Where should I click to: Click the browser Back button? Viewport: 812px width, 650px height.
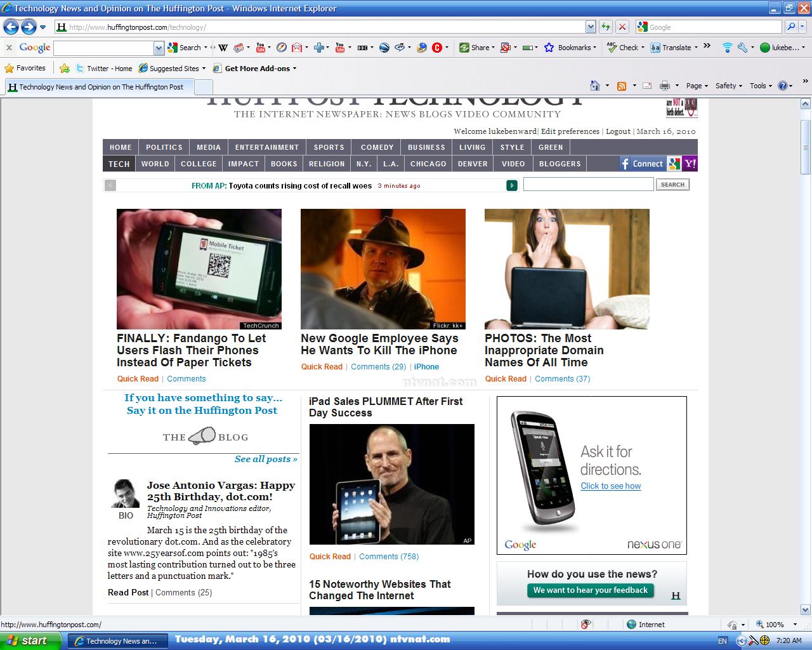pos(11,27)
